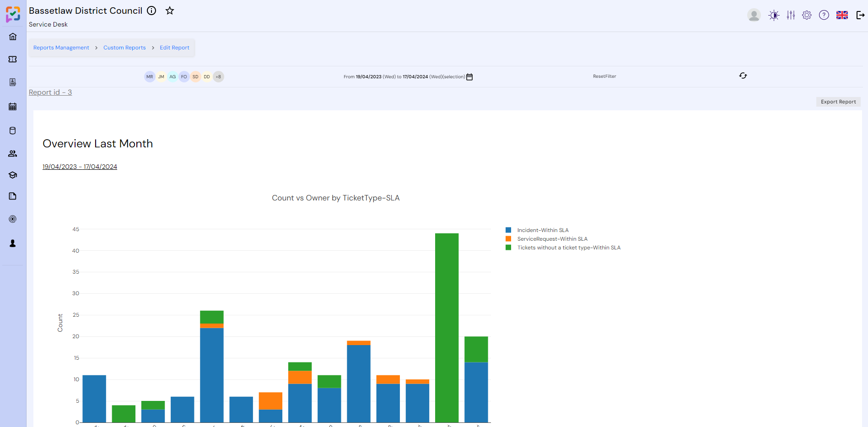Enable the SD owner filter chip

195,76
